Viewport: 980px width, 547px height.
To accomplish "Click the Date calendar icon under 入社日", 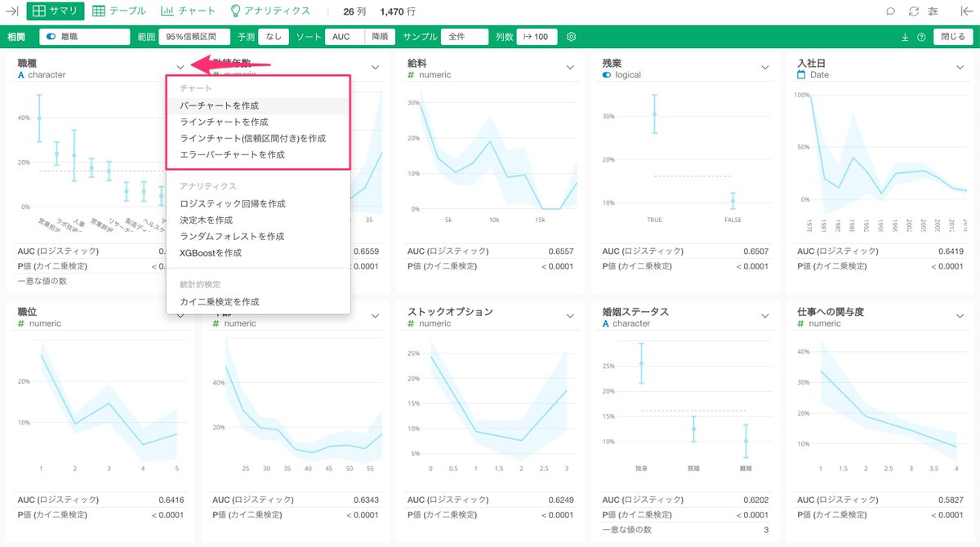I will [x=801, y=75].
